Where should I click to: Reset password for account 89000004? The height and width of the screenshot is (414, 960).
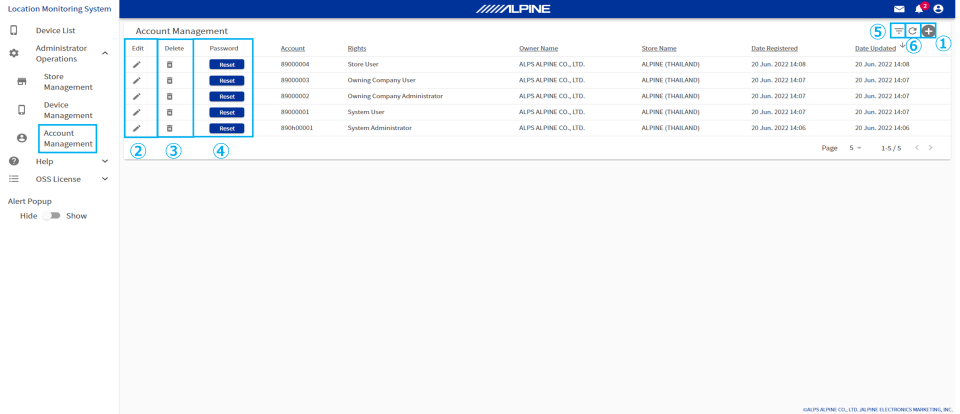(x=227, y=64)
